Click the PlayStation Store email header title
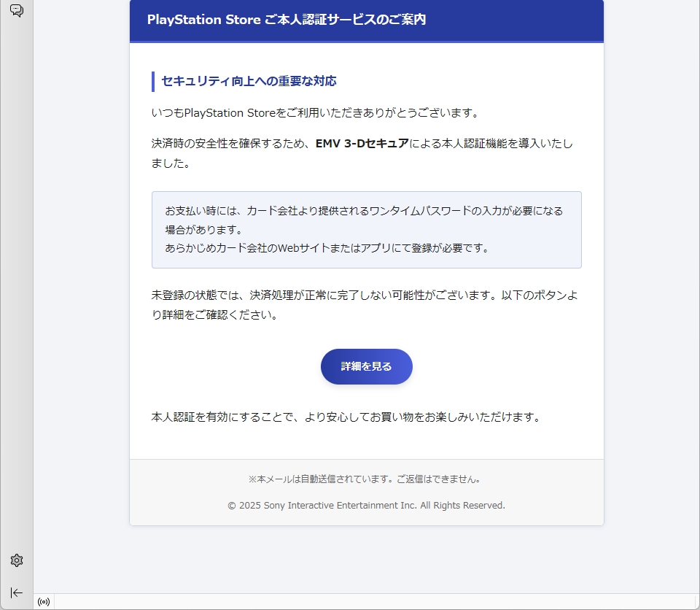The width and height of the screenshot is (700, 610). (287, 20)
